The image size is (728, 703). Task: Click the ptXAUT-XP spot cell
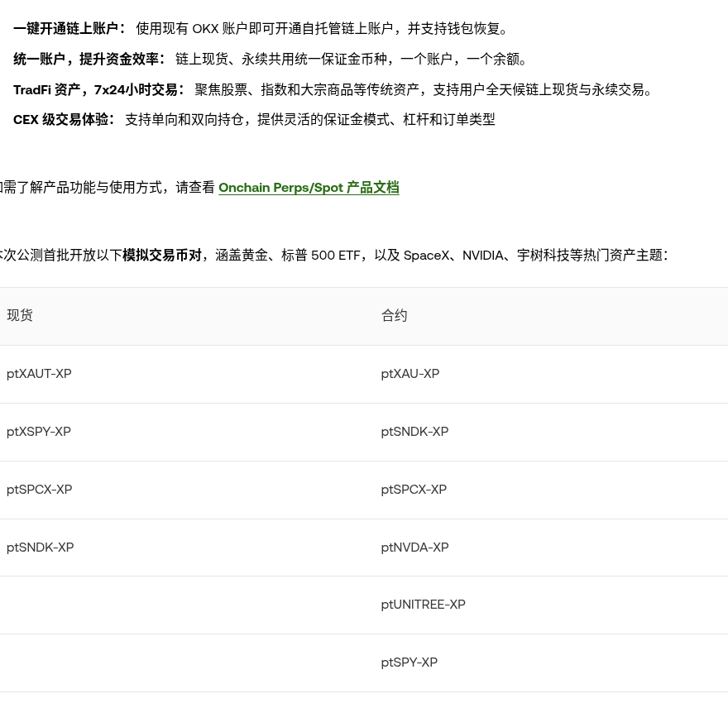pyautogui.click(x=39, y=374)
